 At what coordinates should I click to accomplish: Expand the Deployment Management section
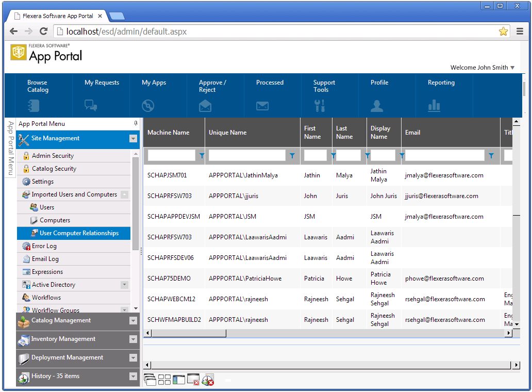pyautogui.click(x=133, y=358)
